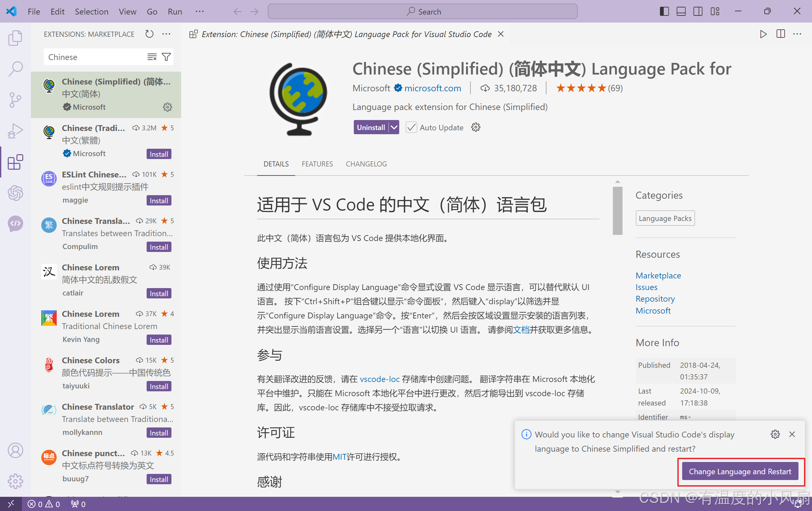Clear extensions search results icon
This screenshot has width=812, height=511.
tap(152, 57)
